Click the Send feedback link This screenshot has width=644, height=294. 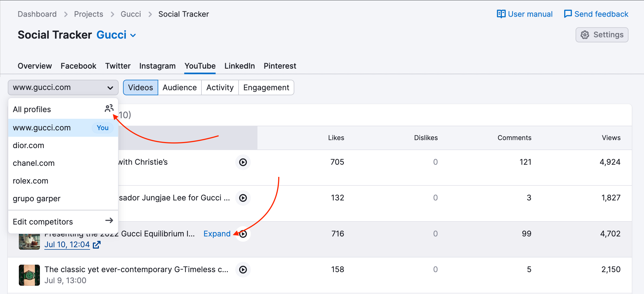[596, 14]
